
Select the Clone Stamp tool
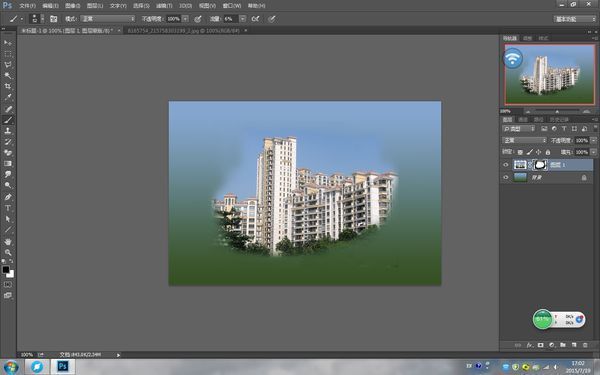click(8, 131)
